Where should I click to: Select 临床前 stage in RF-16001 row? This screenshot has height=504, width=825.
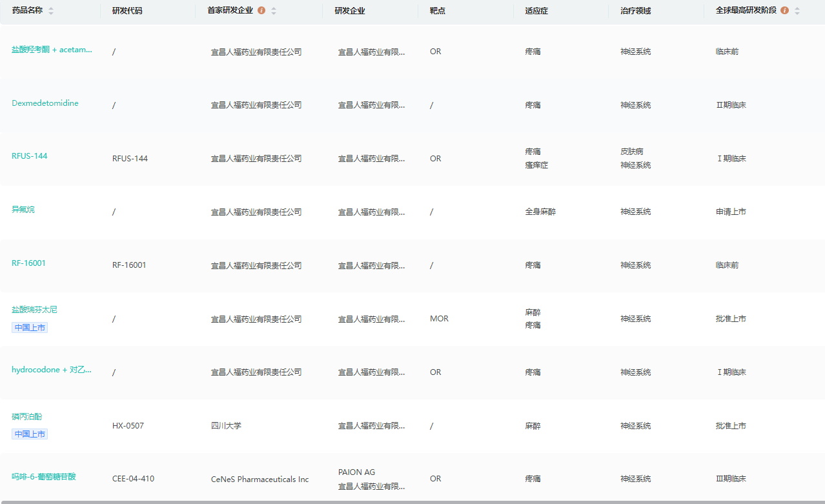728,265
